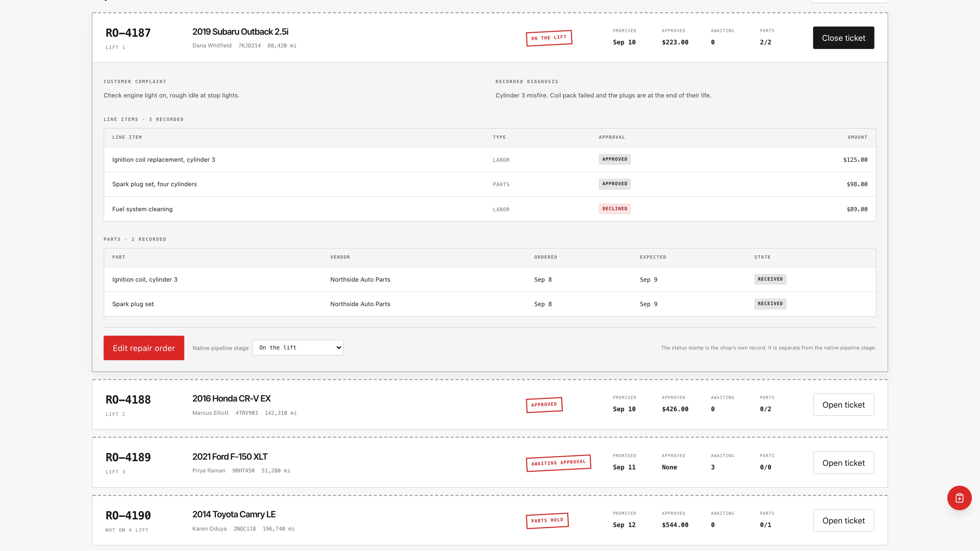Click the Ignition coil, cylinder 3 part name

[144, 280]
